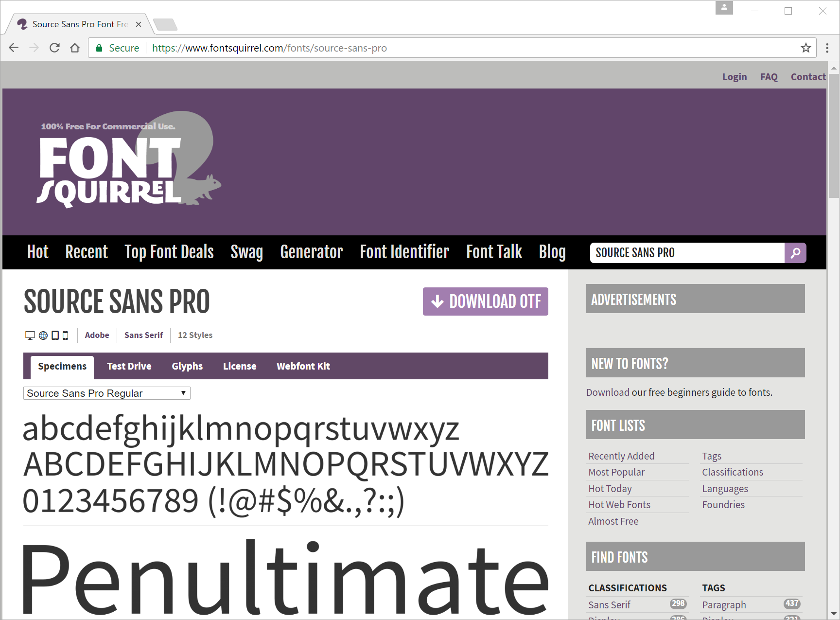Click the Login link
Screen dimensions: 840x620
(735, 77)
